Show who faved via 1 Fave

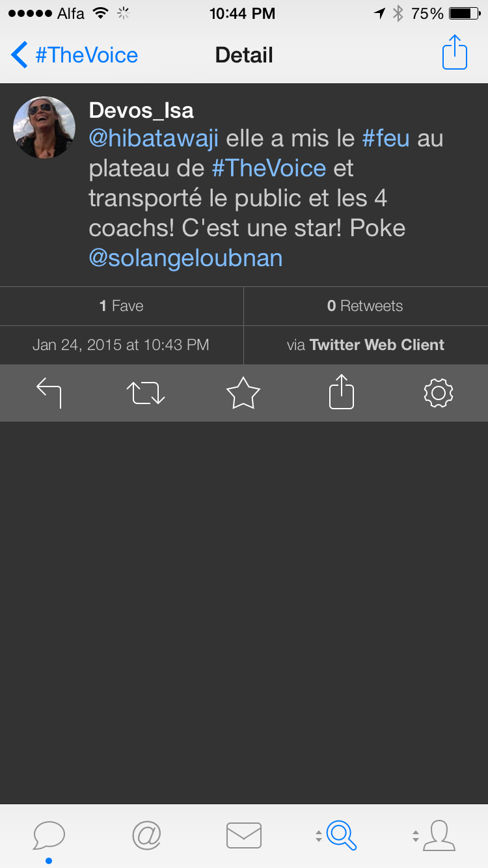[x=122, y=306]
